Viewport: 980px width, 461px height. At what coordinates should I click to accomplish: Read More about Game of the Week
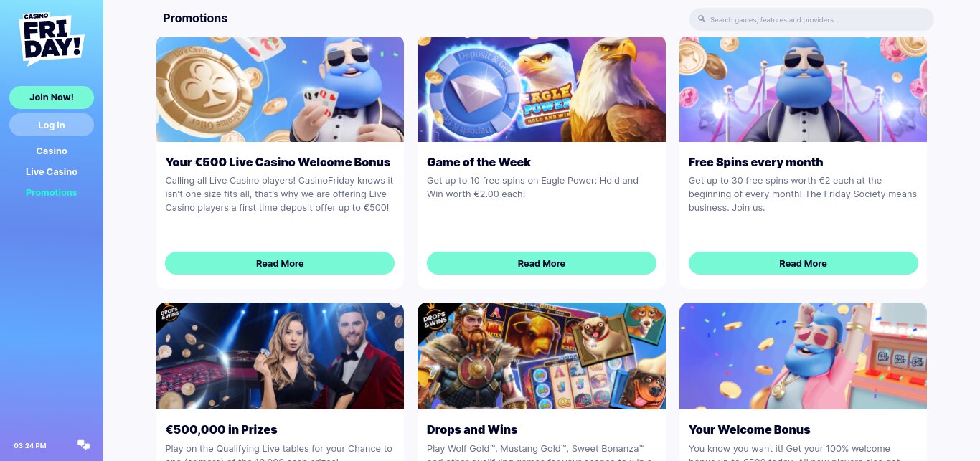[542, 263]
